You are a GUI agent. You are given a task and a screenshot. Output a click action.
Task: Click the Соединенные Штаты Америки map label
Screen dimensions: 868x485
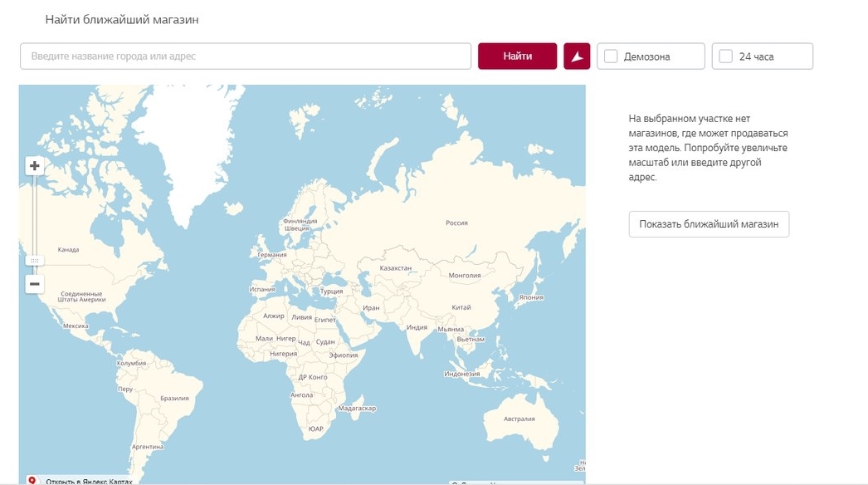coord(81,296)
